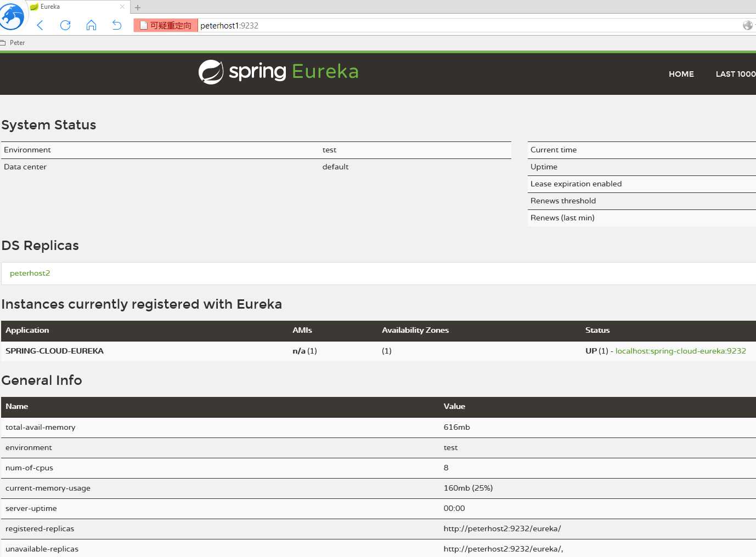Click the registered-replicas URL value
The width and height of the screenshot is (756, 557).
tap(502, 528)
